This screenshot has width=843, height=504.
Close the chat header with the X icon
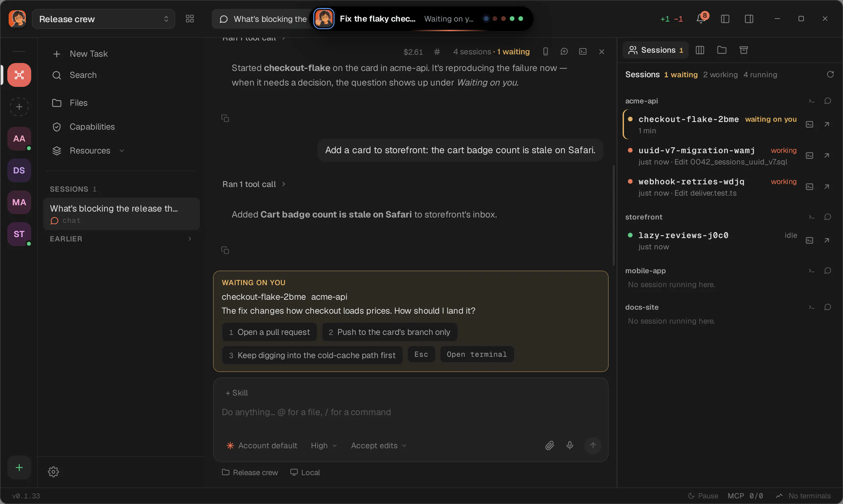point(602,52)
